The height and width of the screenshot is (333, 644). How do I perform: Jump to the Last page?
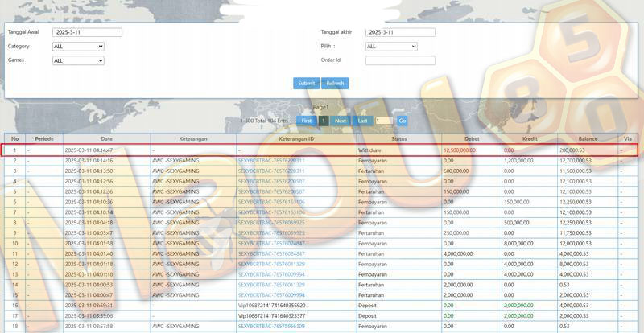pos(363,121)
